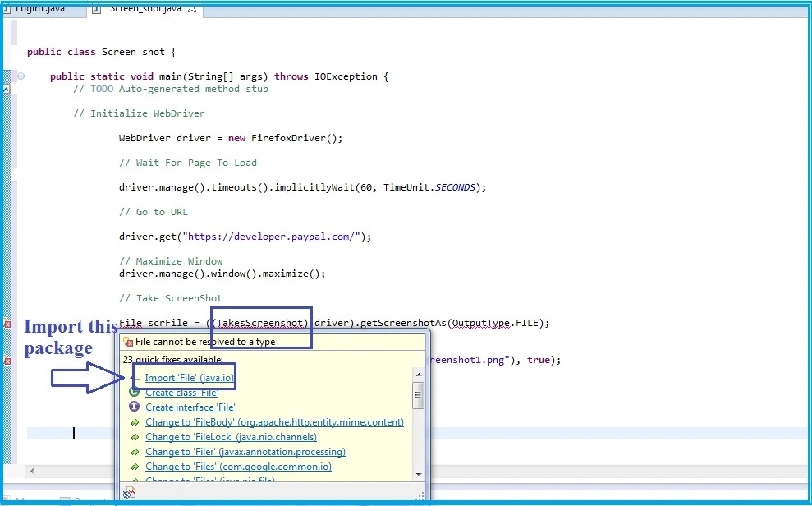Image resolution: width=812 pixels, height=506 pixels.
Task: Click the Import 'File' (java.io) quick fix
Action: pos(190,378)
